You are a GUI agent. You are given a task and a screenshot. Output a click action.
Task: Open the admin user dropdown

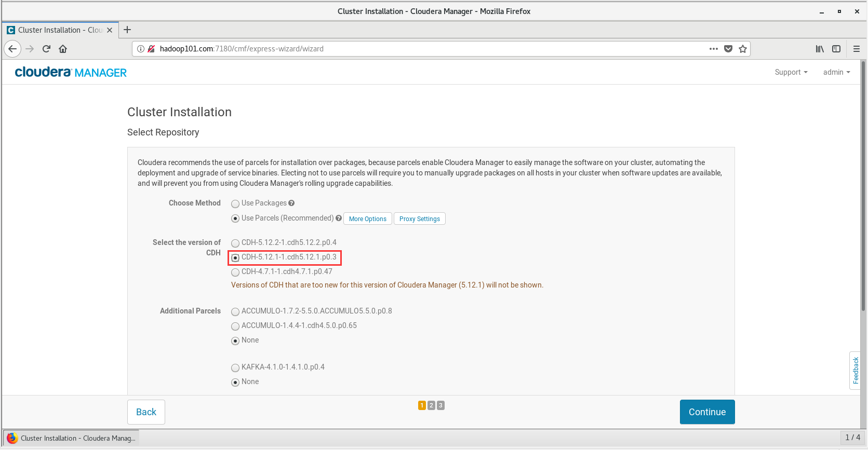point(836,72)
